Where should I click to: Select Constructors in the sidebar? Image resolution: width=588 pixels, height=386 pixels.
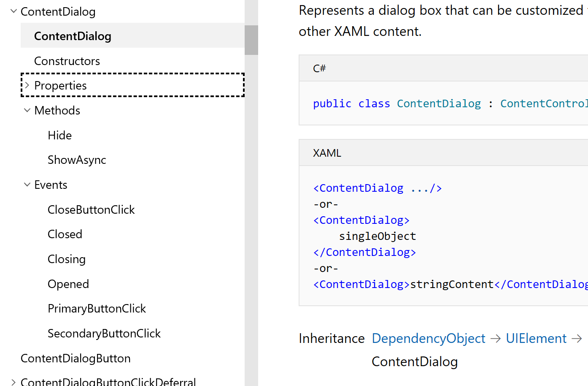tap(67, 61)
